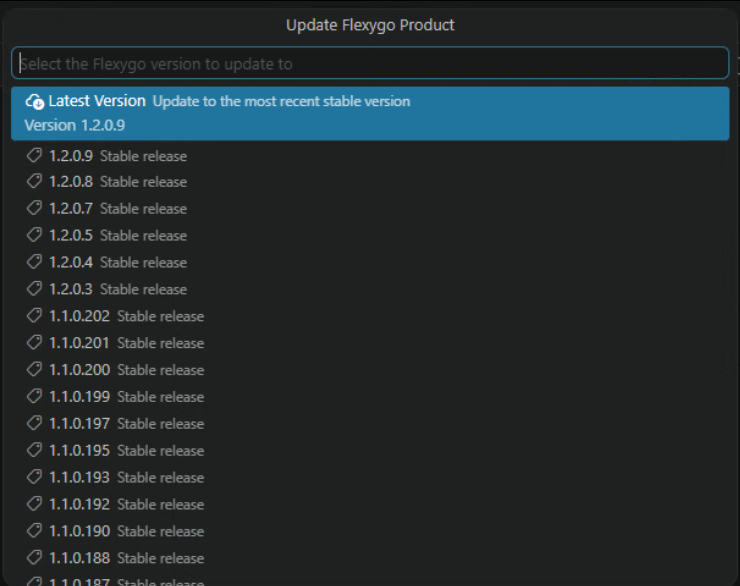
Task: Pick version 1.2.0.7 text label
Action: tap(71, 209)
